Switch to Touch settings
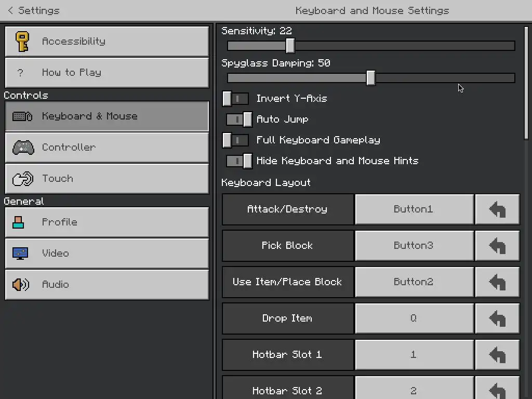This screenshot has width=532, height=399. pos(107,179)
